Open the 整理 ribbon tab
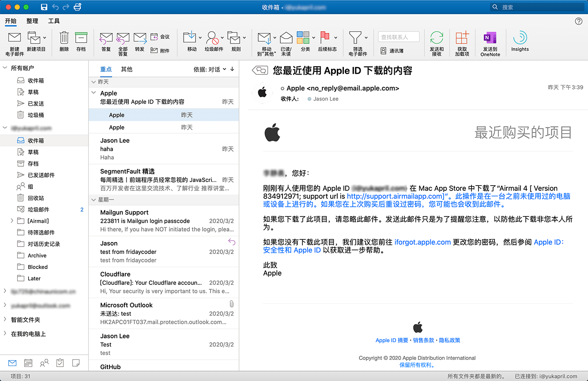The width and height of the screenshot is (588, 381). pyautogui.click(x=32, y=21)
